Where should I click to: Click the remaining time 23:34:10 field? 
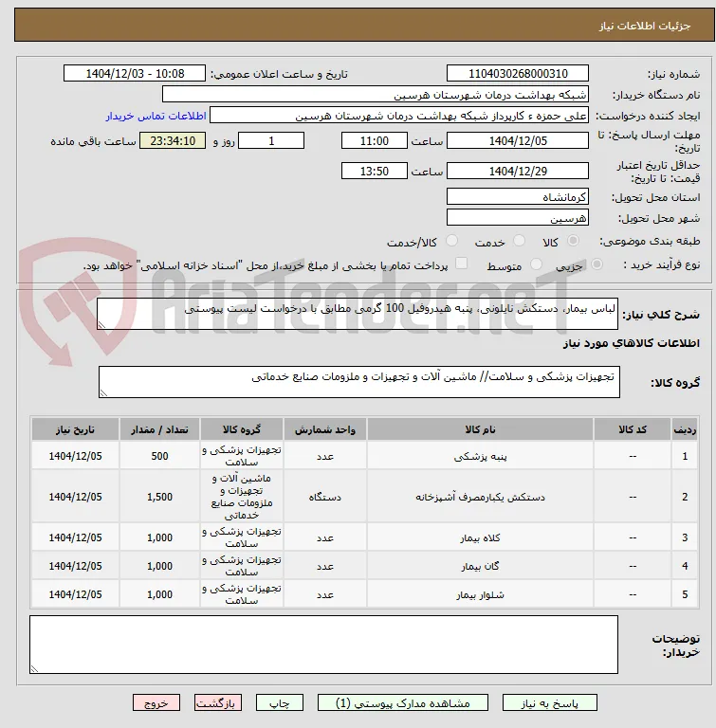(173, 140)
